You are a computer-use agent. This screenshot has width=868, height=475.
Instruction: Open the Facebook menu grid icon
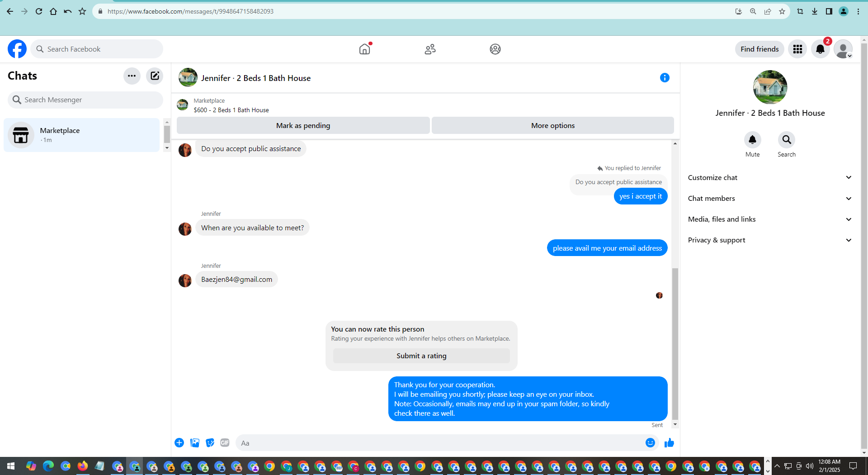click(x=798, y=49)
